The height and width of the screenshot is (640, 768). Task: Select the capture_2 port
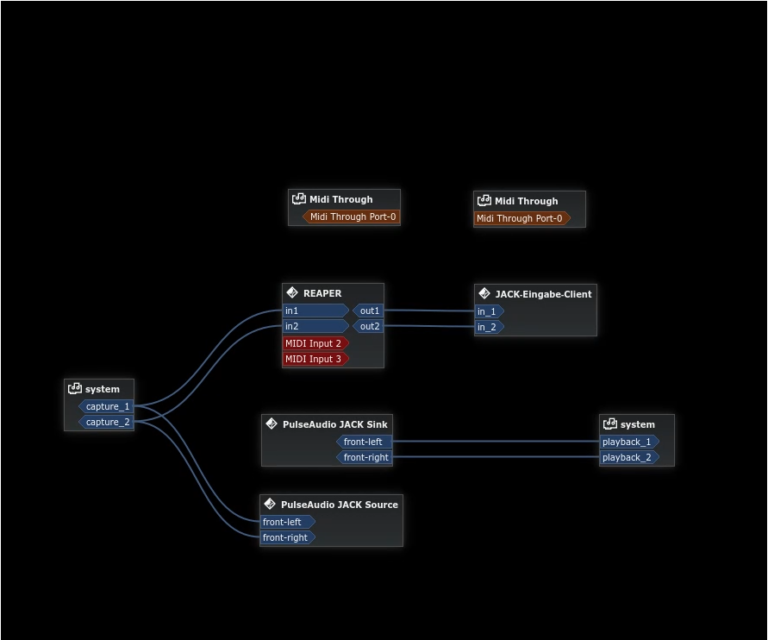click(x=106, y=422)
